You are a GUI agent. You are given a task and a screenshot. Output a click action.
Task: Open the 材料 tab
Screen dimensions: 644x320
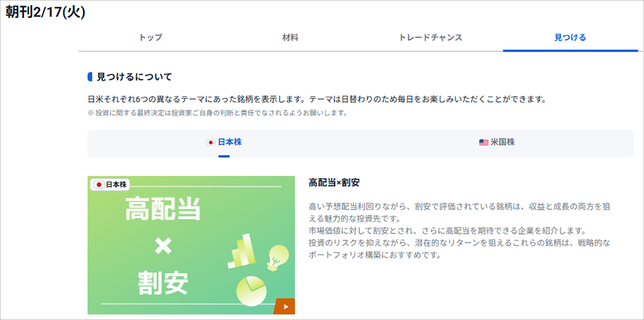click(x=290, y=37)
